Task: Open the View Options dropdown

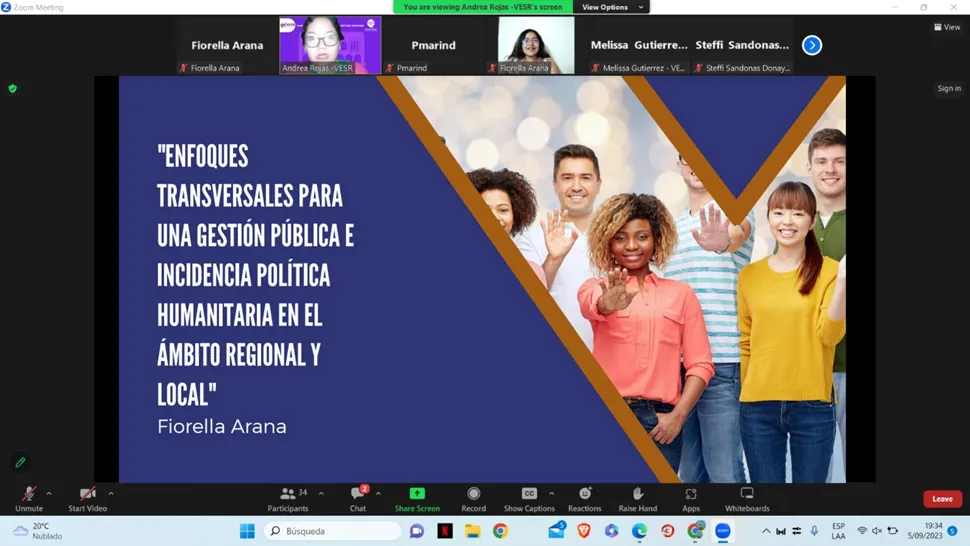Action: pyautogui.click(x=611, y=7)
